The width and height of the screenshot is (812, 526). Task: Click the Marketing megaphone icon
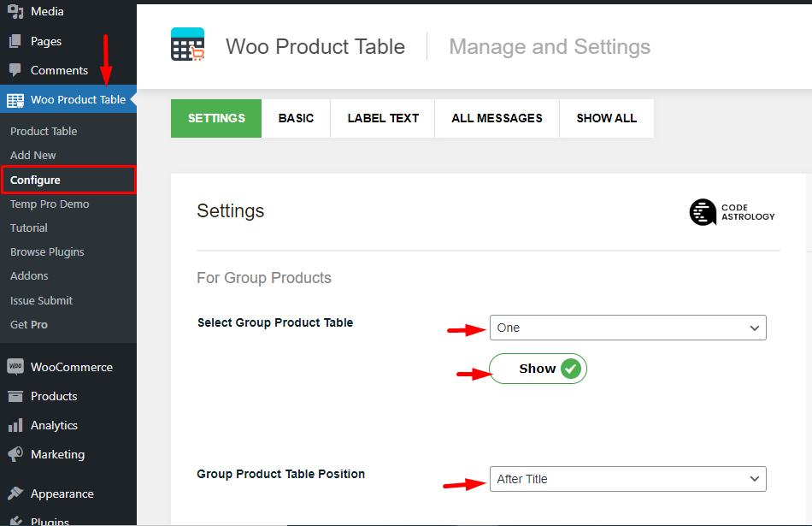click(15, 454)
